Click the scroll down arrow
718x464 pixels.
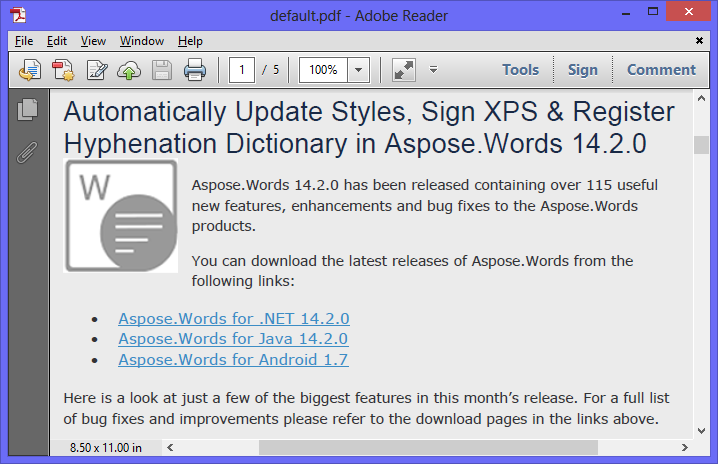701,431
